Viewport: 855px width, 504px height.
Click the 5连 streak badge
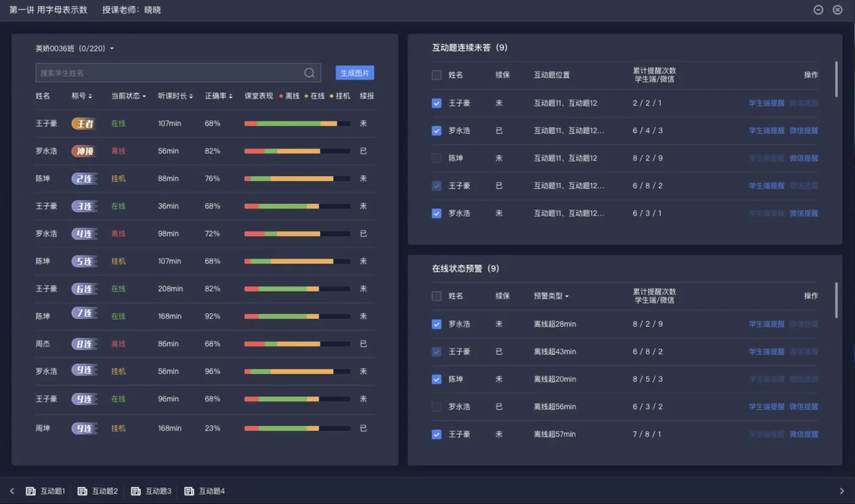(84, 261)
